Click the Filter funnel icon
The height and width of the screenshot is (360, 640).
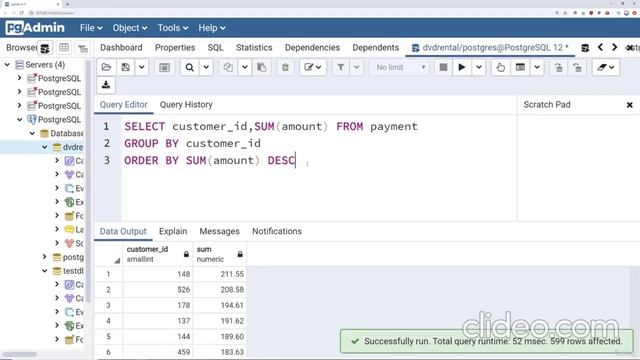coord(340,67)
